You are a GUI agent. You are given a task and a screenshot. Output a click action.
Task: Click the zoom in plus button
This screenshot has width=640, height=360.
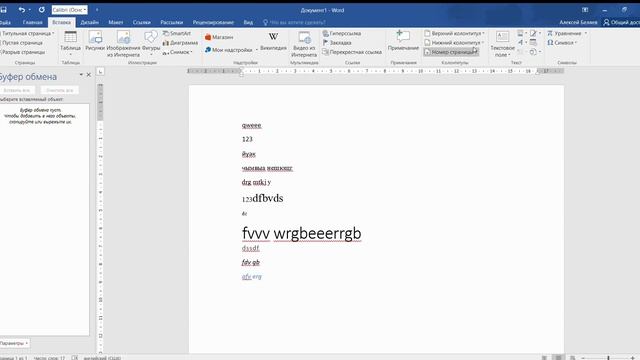tap(633, 358)
